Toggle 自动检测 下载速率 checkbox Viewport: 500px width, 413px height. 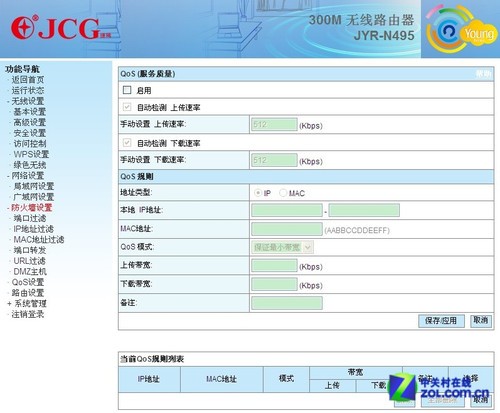coord(127,143)
